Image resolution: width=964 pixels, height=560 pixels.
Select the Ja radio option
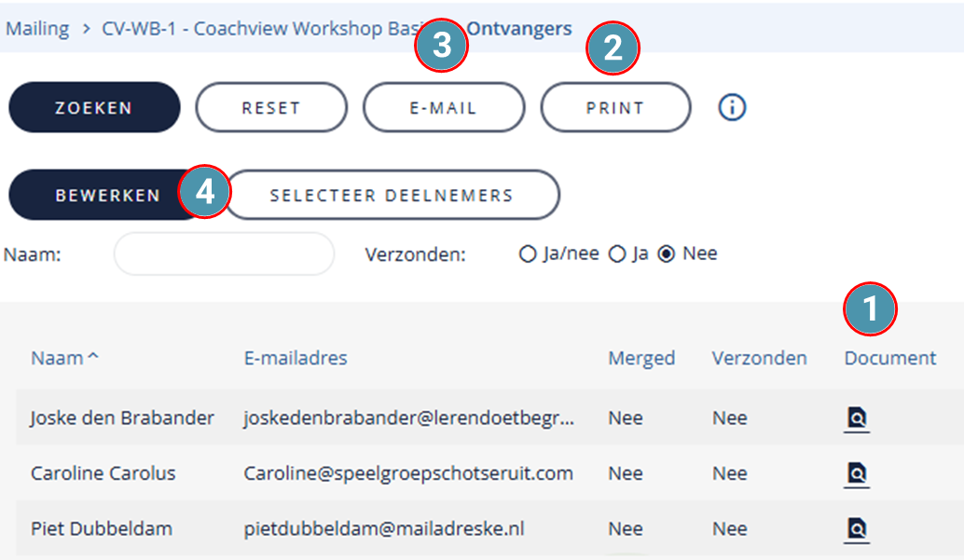(616, 253)
